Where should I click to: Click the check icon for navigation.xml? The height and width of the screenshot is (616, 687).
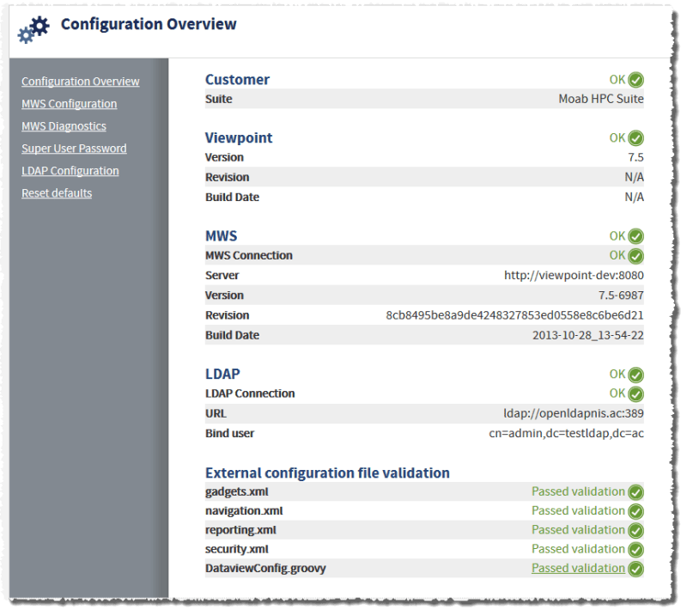635,512
